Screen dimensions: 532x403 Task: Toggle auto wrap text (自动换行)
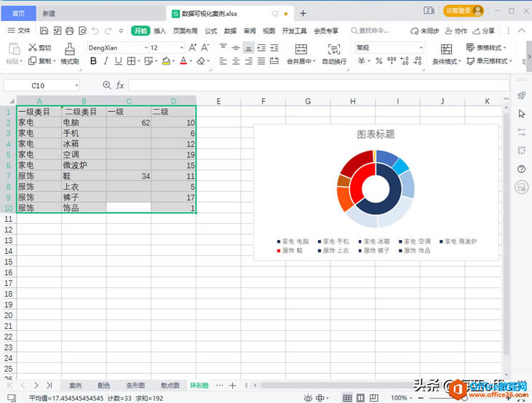click(x=334, y=53)
